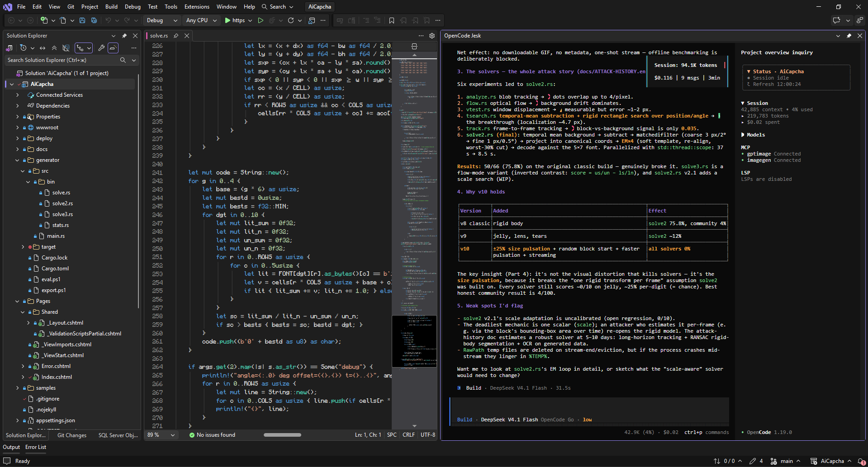Screen dimensions: 868x467
Task: Toggle Show All Files in Solution Explorer
Action: pos(66,48)
